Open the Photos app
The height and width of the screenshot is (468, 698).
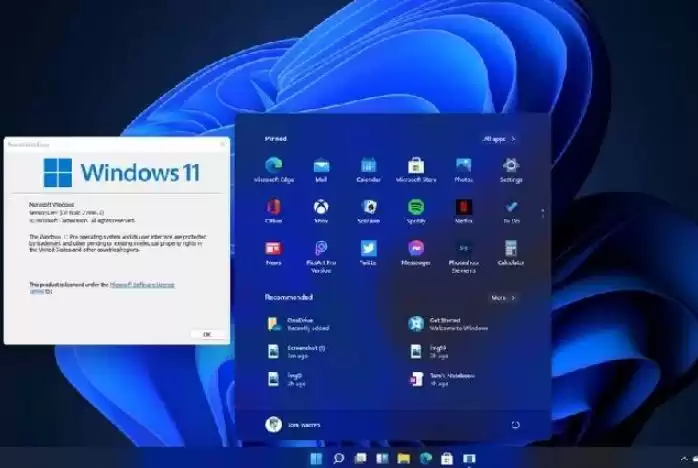coord(463,170)
